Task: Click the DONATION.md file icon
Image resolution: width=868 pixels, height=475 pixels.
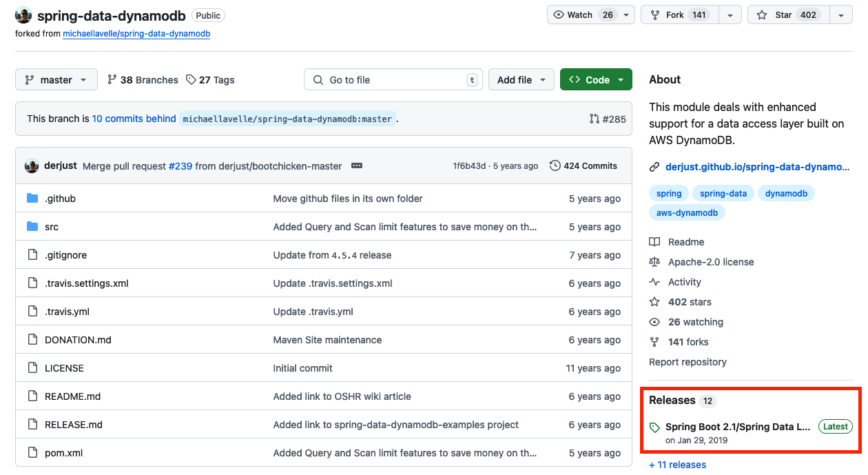Action: (32, 340)
